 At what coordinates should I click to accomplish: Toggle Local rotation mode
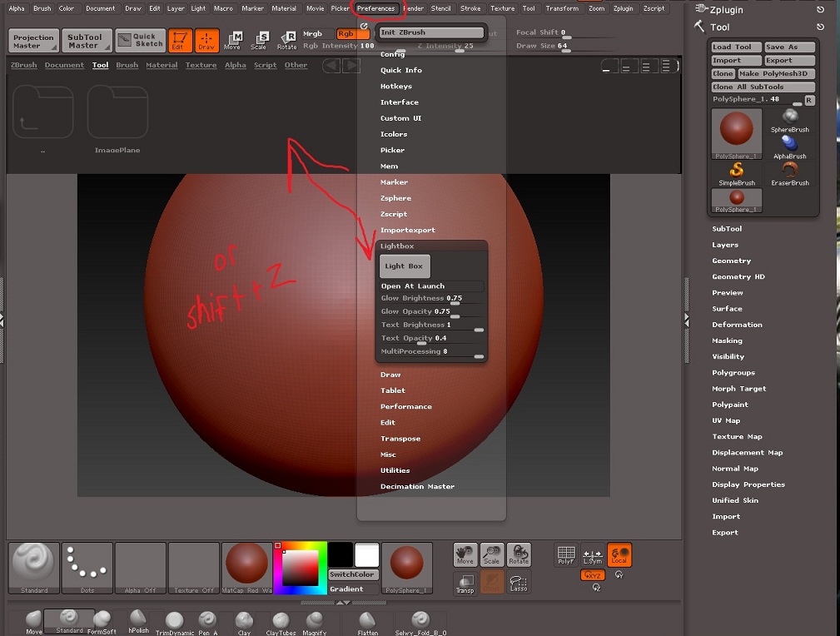tap(619, 555)
